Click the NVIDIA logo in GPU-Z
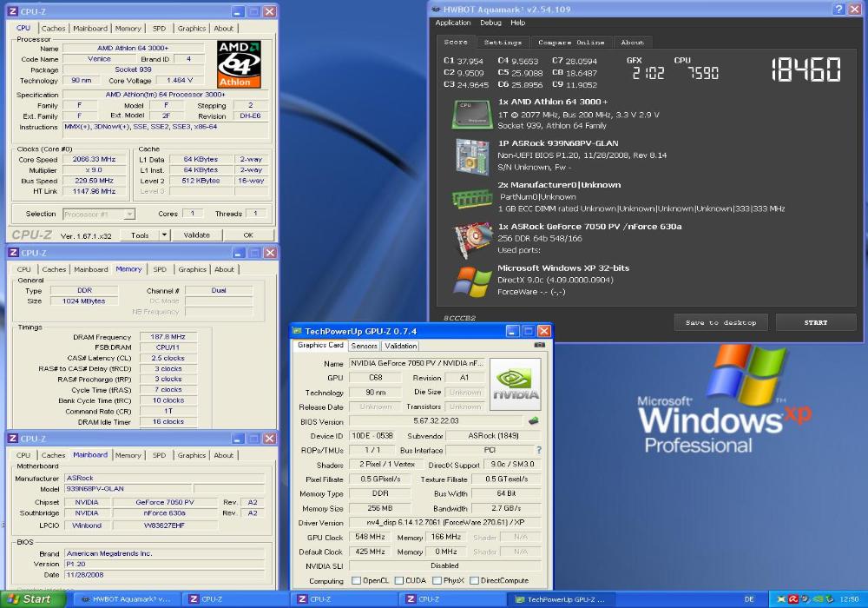 coord(516,384)
